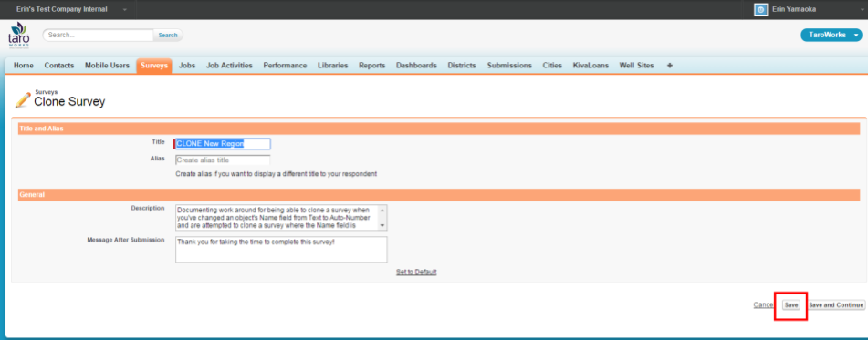Image resolution: width=868 pixels, height=340 pixels.
Task: Click the Message After Submission text area
Action: click(281, 250)
